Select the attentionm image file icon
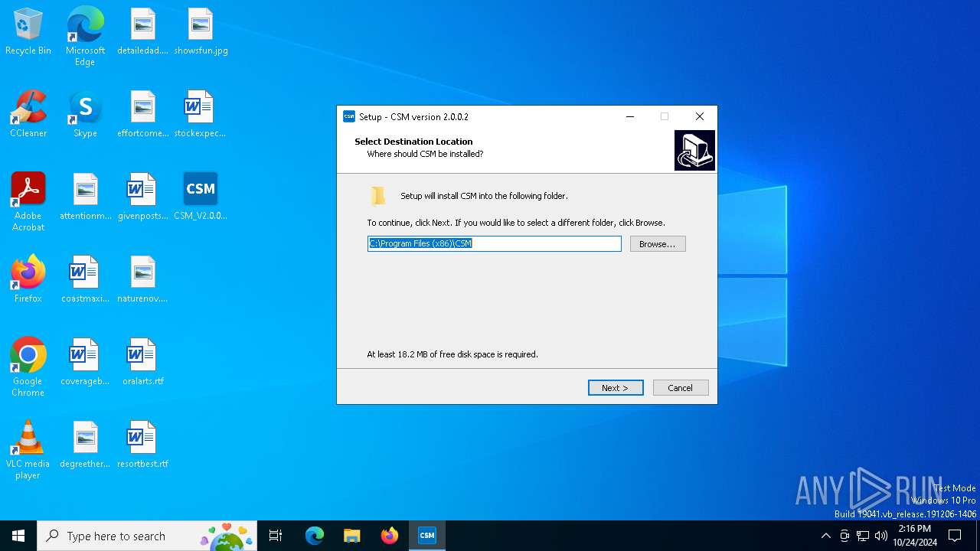Screen dimensions: 980x551 pyautogui.click(x=85, y=197)
